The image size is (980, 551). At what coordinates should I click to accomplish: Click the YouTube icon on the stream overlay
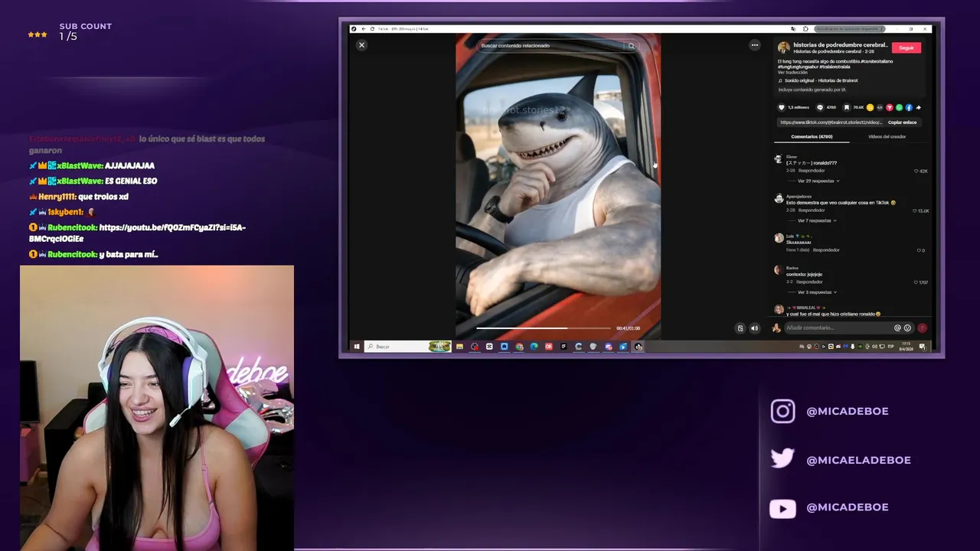click(x=782, y=508)
